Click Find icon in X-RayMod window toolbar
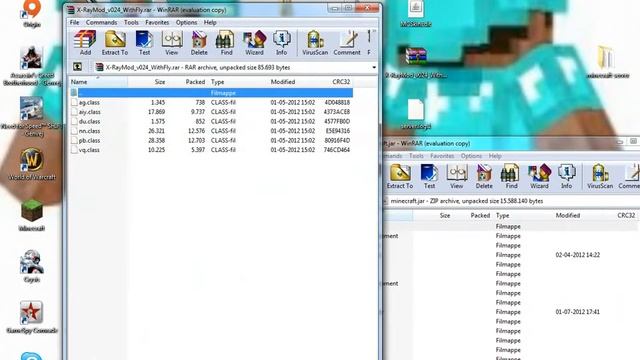 point(226,43)
